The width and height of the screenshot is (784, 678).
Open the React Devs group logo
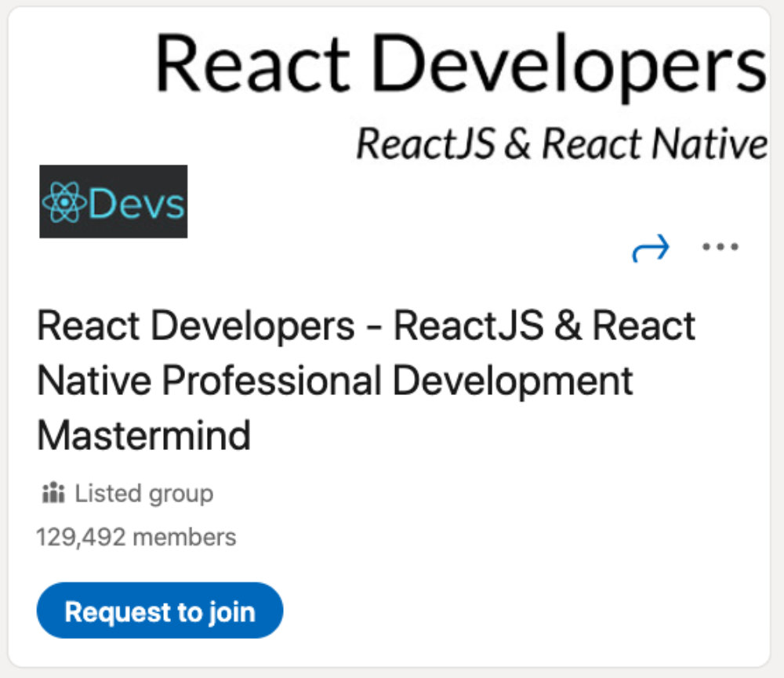[x=114, y=201]
